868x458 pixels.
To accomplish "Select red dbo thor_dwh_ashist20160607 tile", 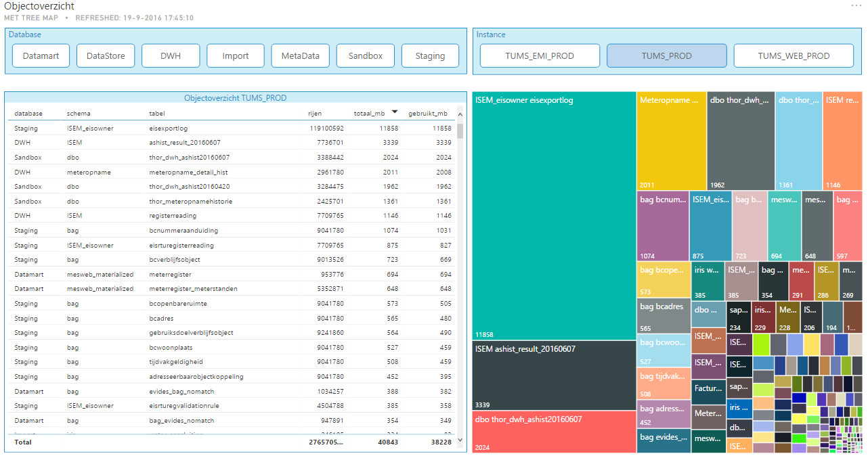I will pyautogui.click(x=555, y=432).
